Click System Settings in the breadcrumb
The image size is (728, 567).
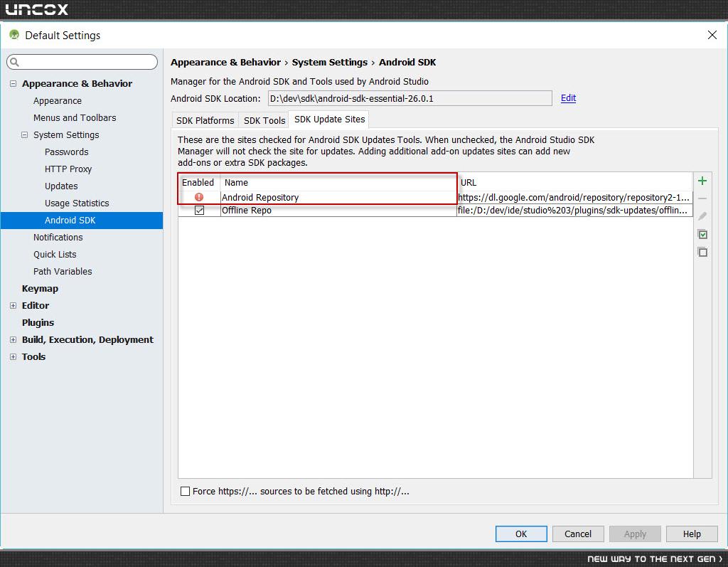point(330,63)
